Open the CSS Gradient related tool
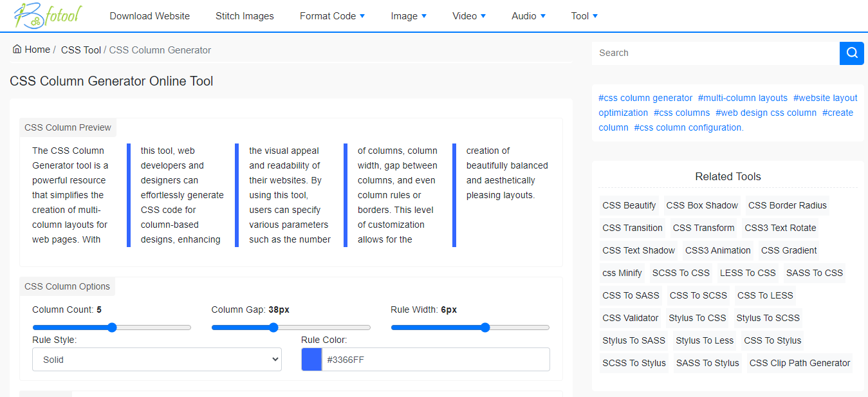Image resolution: width=868 pixels, height=397 pixels. click(x=788, y=250)
